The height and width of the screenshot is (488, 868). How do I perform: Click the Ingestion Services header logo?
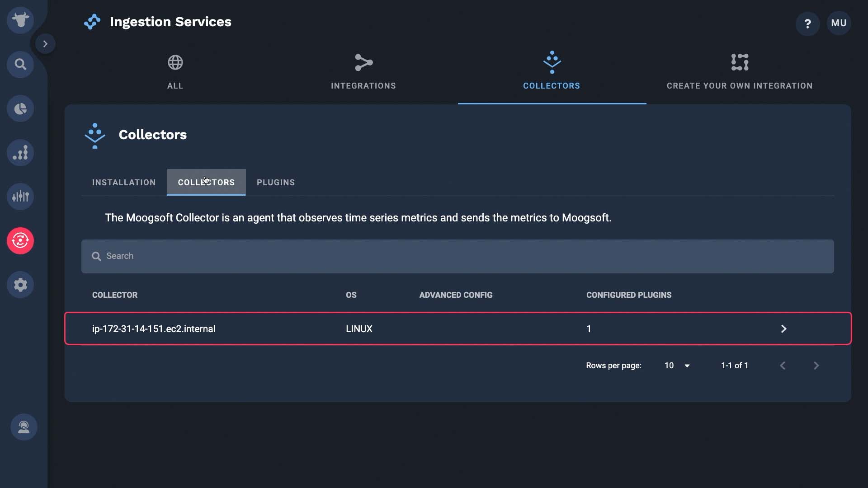pyautogui.click(x=92, y=22)
